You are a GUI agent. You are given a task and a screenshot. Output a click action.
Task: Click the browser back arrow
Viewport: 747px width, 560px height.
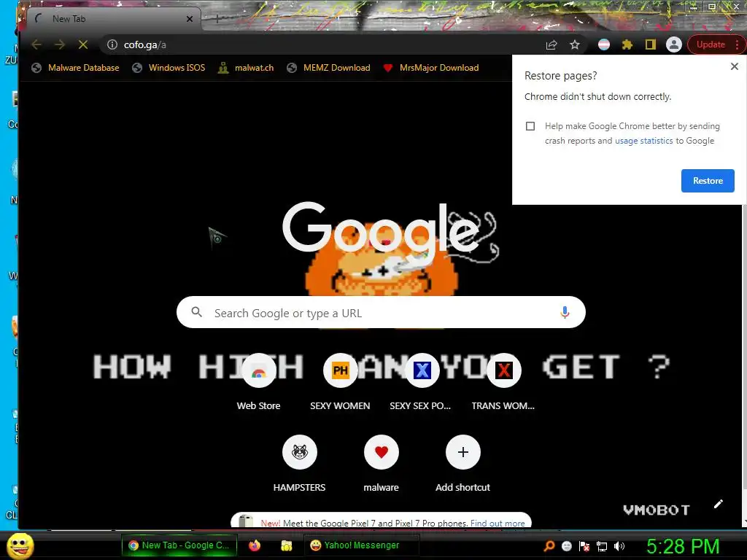click(x=36, y=44)
